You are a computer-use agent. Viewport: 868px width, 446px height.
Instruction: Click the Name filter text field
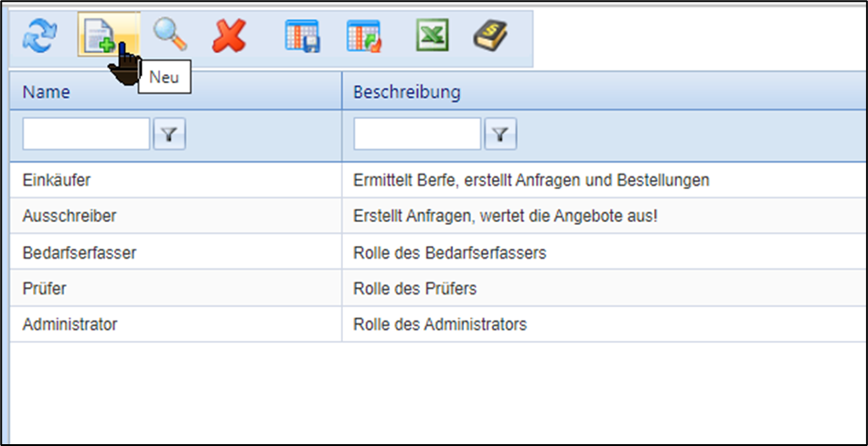[86, 134]
